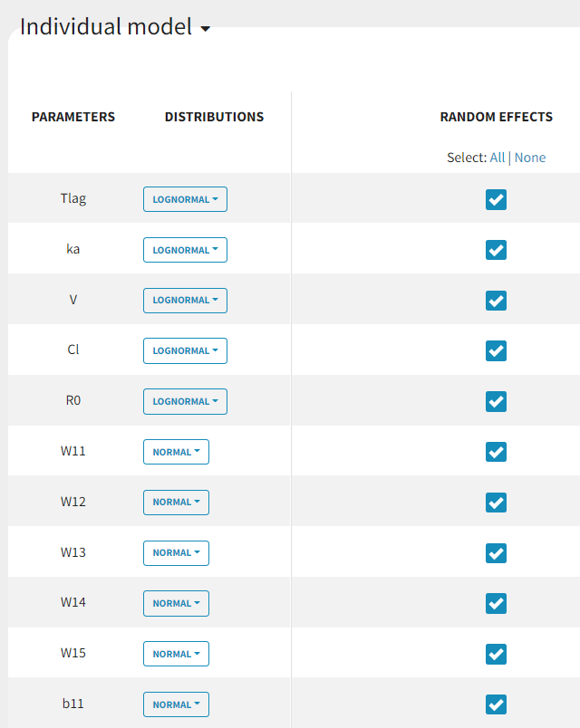Change the W13 distribution type

point(176,552)
